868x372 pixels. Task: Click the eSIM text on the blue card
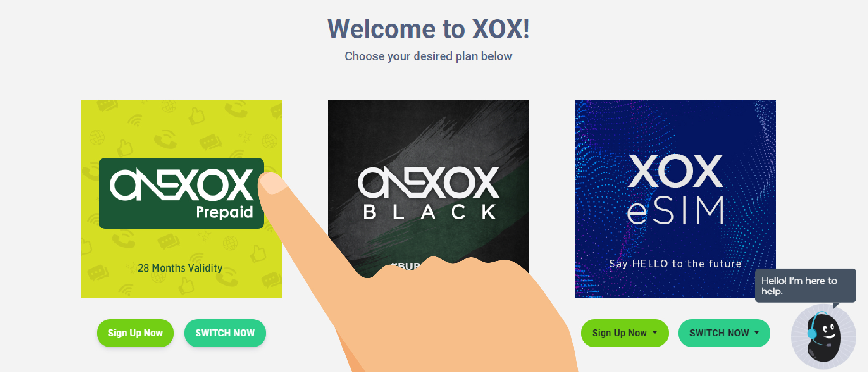(x=675, y=210)
